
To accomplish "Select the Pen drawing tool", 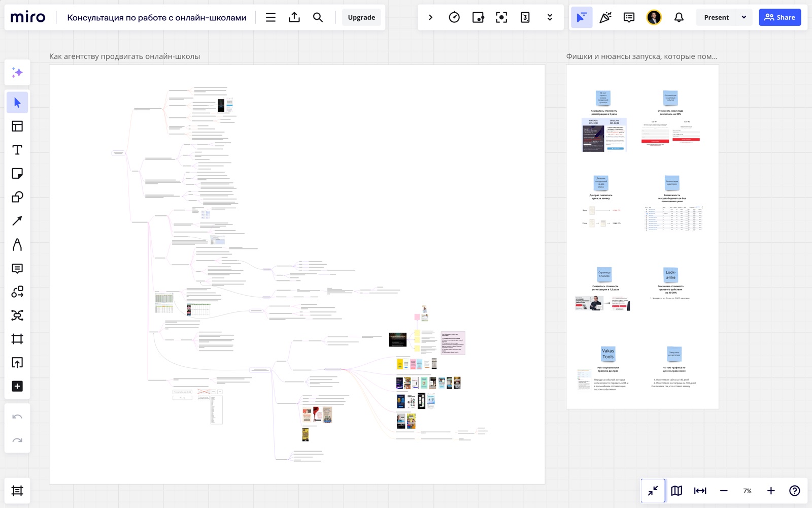I will pos(17,245).
